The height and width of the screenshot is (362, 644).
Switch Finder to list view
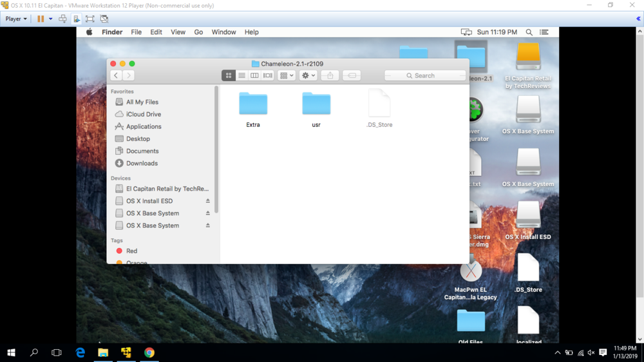[241, 75]
